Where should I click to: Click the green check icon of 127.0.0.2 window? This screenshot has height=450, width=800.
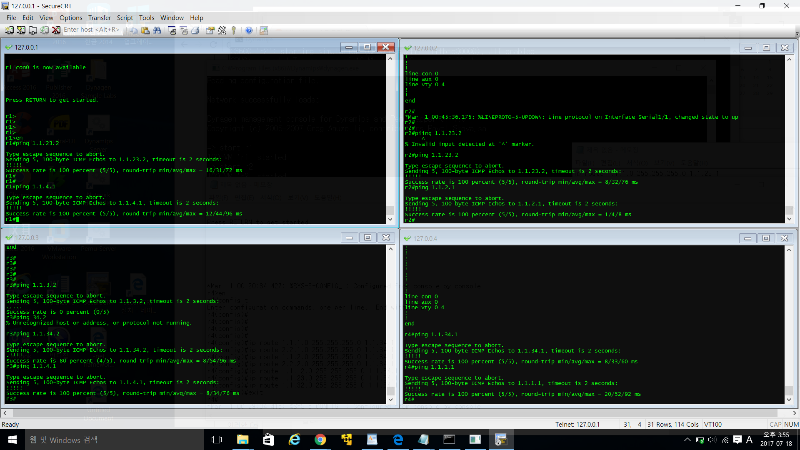coord(408,48)
